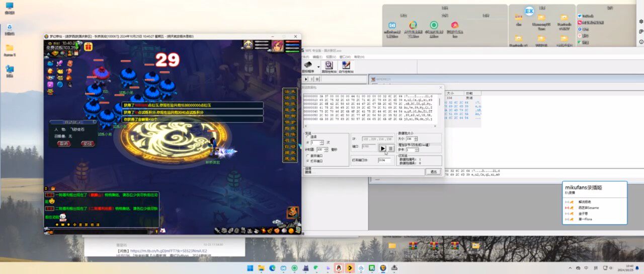Click 取消 in the game auto-battle panel
The image size is (644, 274).
[64, 144]
